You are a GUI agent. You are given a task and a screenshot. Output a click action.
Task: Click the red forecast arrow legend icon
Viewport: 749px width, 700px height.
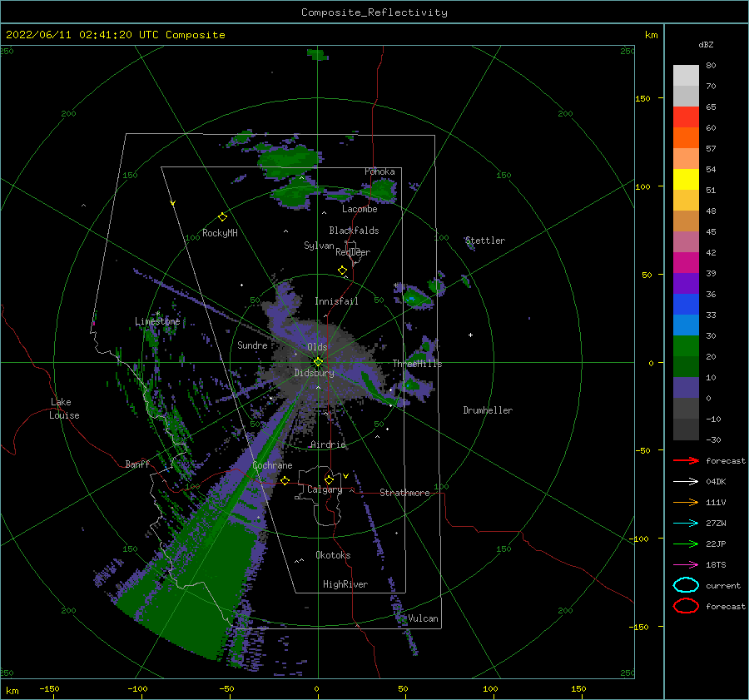point(686,460)
